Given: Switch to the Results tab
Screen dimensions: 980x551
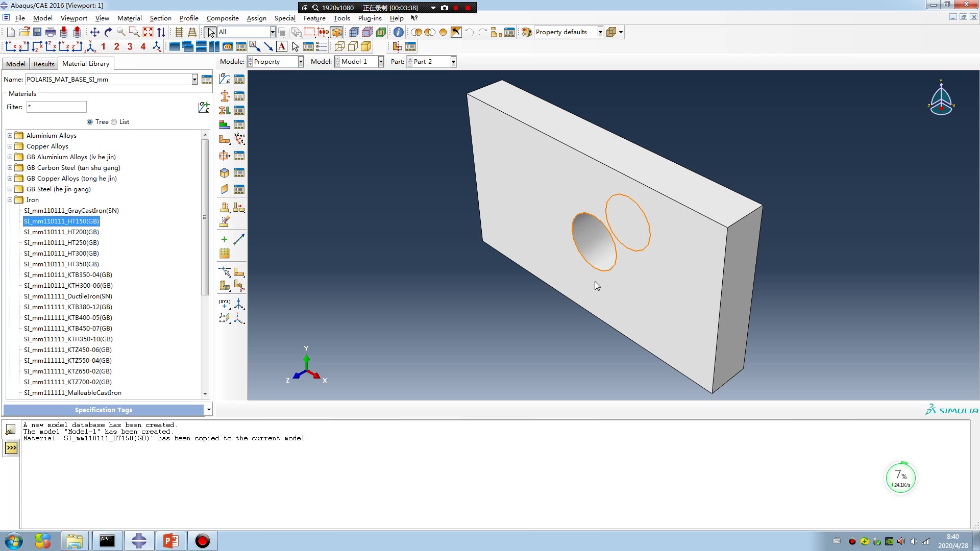Looking at the screenshot, I should [x=43, y=63].
